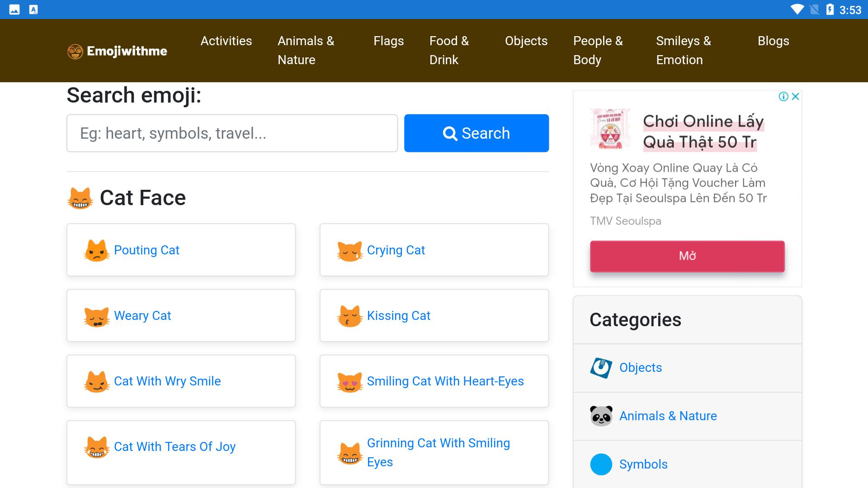Open Animals & Nature category link in sidebar

tap(668, 416)
